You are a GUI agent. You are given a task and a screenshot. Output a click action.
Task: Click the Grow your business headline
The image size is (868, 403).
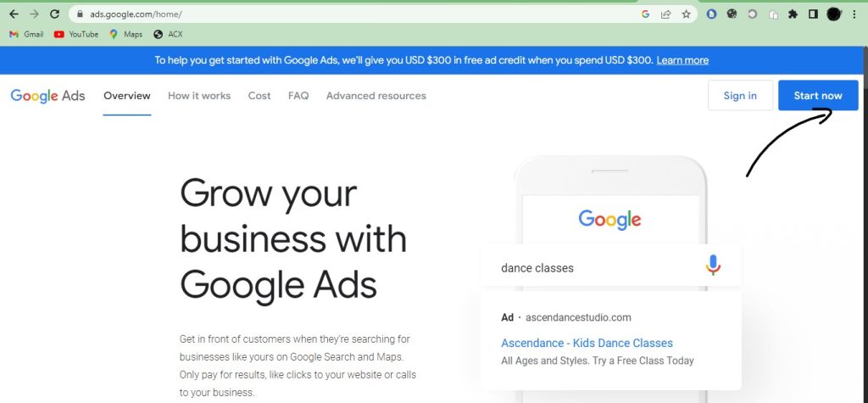coord(293,239)
